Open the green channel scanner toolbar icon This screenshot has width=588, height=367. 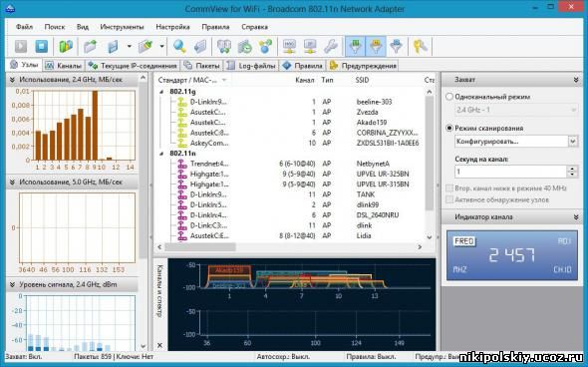click(x=66, y=46)
